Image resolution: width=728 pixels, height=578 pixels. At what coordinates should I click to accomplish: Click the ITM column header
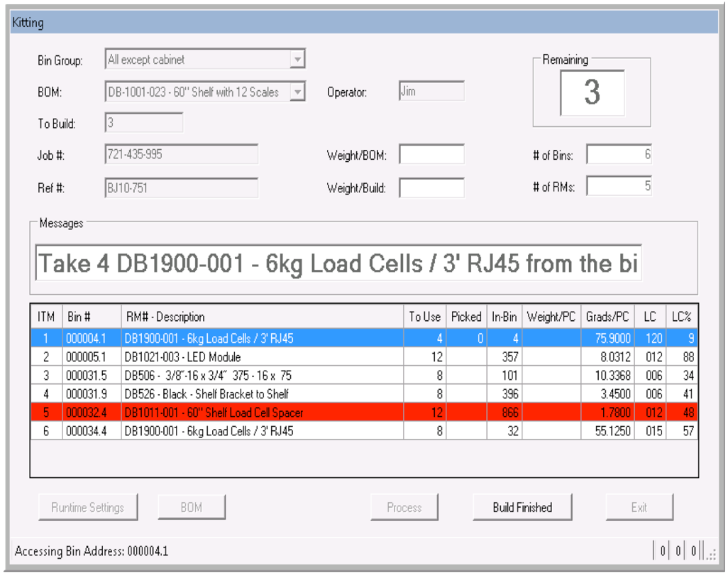46,317
